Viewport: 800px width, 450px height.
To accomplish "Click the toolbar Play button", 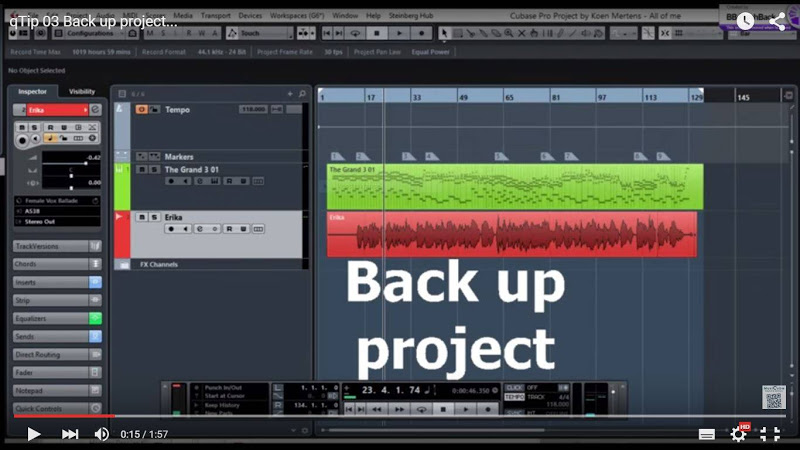I will (x=399, y=33).
